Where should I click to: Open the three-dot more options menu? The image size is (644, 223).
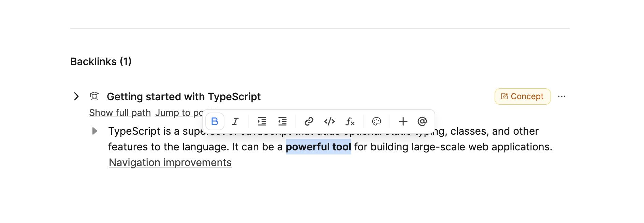(x=561, y=96)
